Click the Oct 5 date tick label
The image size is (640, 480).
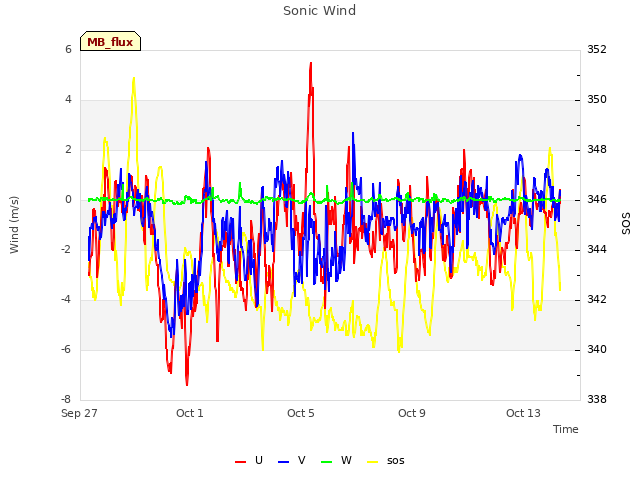tap(301, 413)
